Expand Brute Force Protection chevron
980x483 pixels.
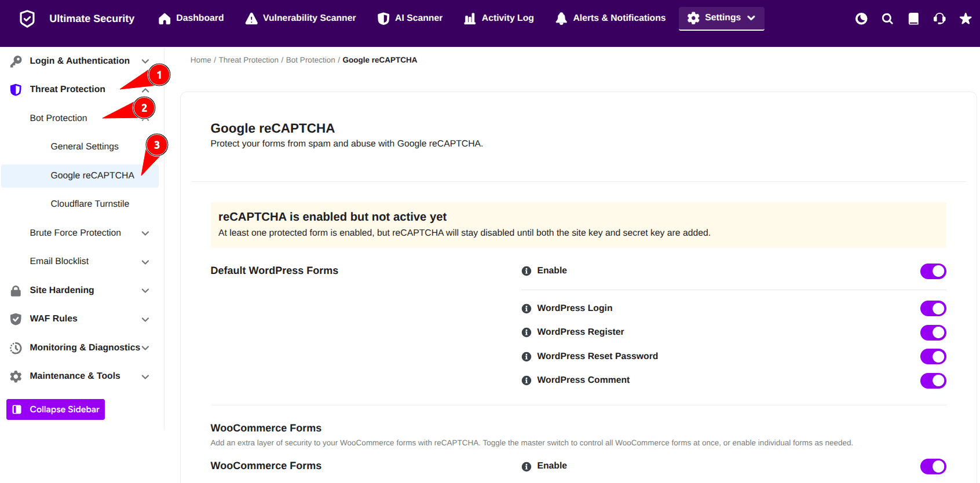click(x=145, y=233)
